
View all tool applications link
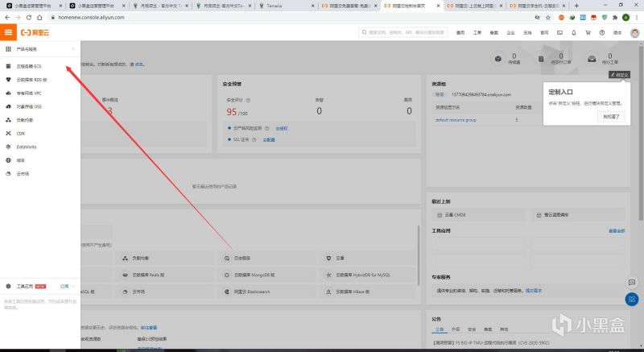(x=617, y=231)
